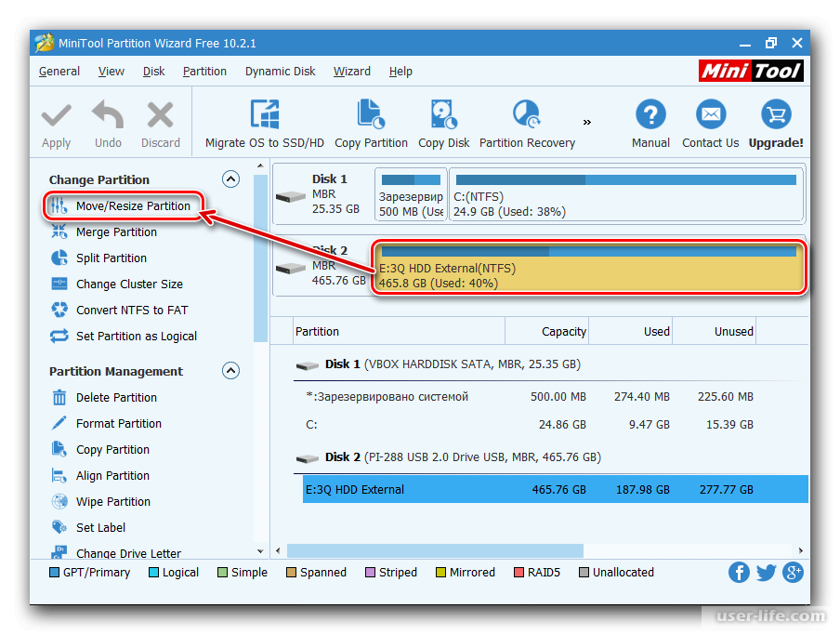
Task: Expand more toolbar items chevron
Action: tap(587, 122)
